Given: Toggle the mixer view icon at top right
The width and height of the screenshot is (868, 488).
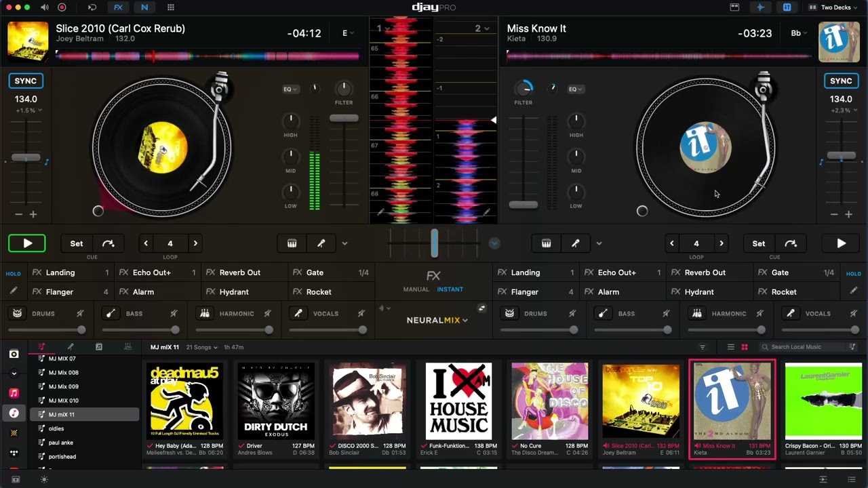Looking at the screenshot, I should [x=787, y=7].
